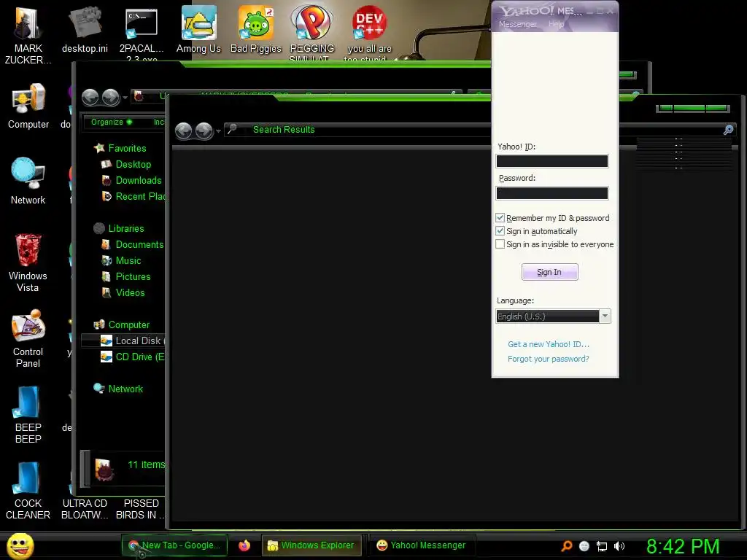Switch to Windows Explorer taskbar button

(x=311, y=545)
